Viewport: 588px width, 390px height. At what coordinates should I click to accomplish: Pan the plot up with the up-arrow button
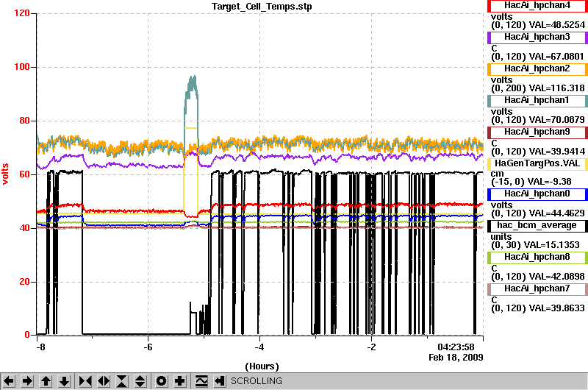[46, 381]
